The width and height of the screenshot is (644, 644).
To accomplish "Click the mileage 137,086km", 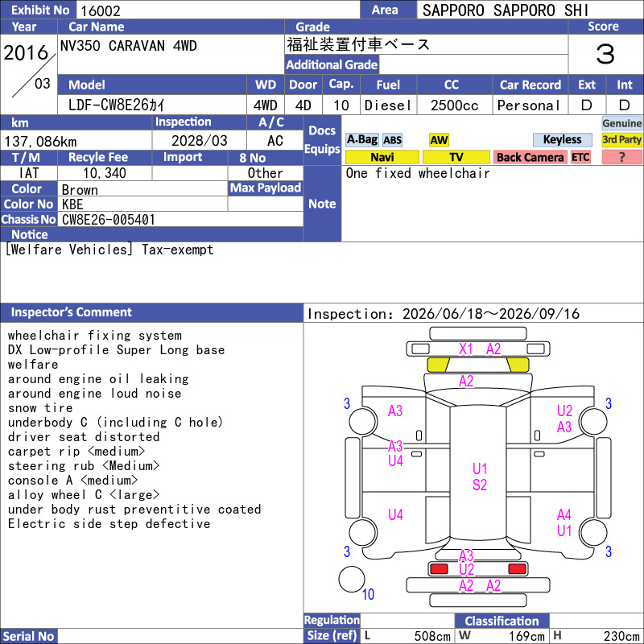I will click(40, 142).
